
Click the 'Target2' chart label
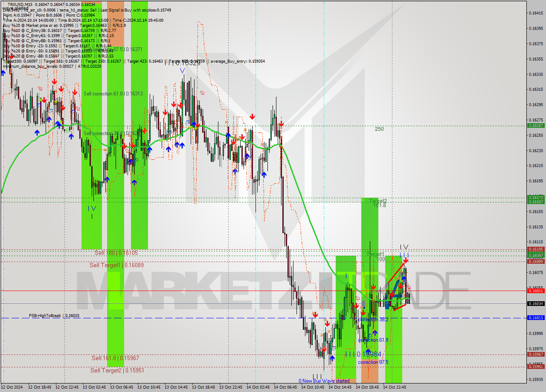378,201
